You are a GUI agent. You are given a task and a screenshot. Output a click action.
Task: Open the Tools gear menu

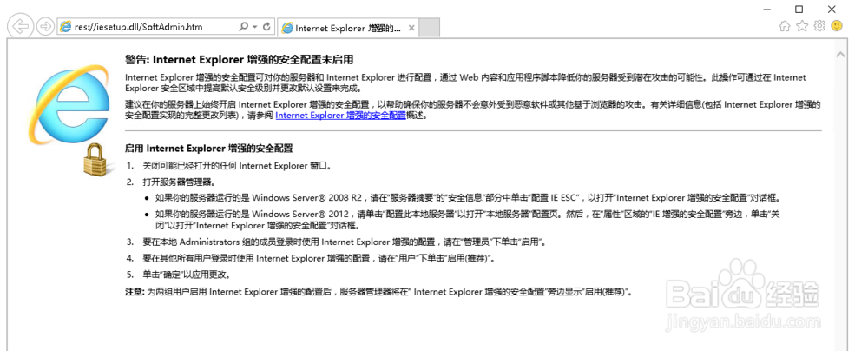[x=820, y=26]
